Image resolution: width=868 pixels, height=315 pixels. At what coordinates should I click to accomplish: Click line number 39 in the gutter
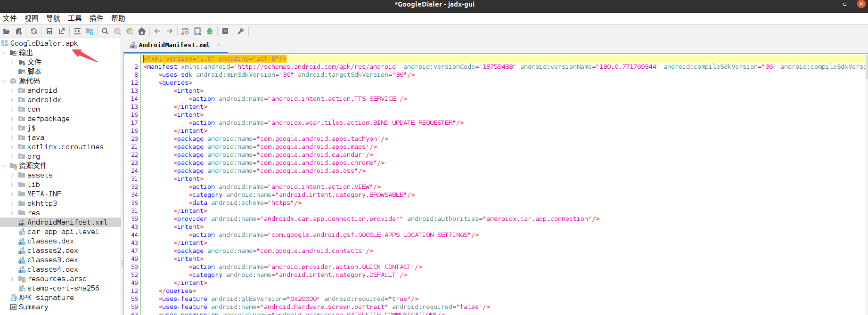pyautogui.click(x=134, y=219)
